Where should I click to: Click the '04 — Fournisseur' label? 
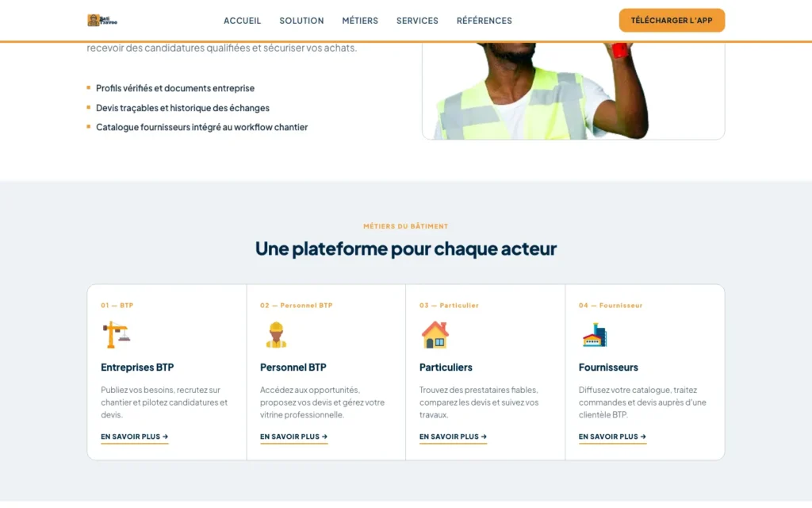point(611,306)
